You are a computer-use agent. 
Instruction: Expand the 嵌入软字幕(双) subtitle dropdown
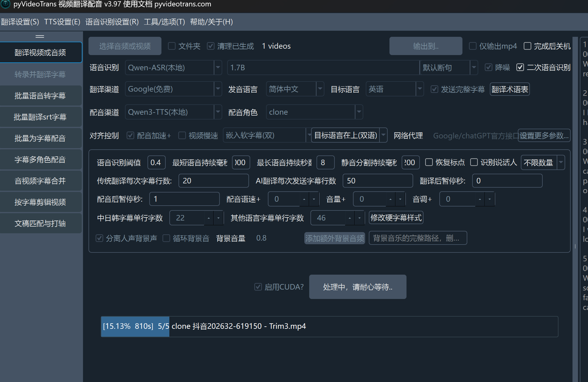(x=309, y=135)
